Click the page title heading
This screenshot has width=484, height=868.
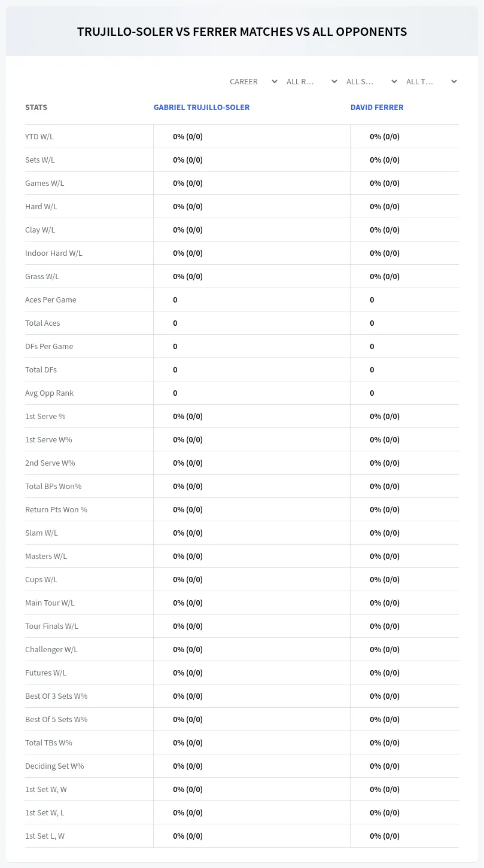click(x=242, y=32)
